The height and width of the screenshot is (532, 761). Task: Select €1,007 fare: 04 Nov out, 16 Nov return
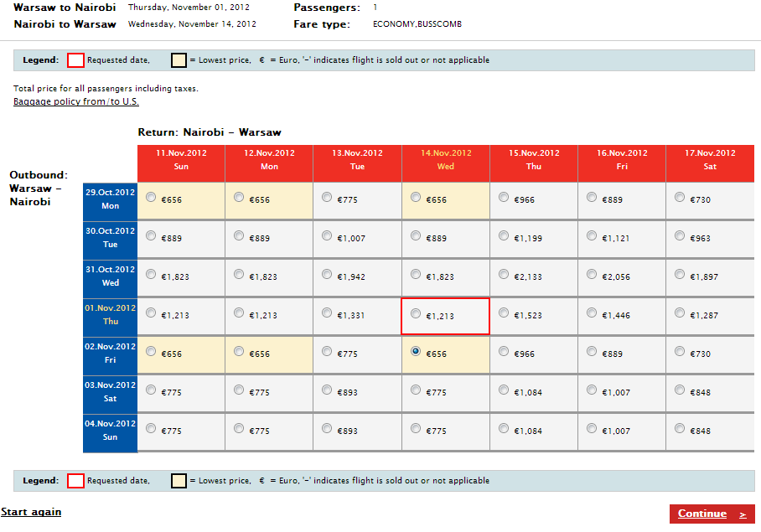coord(592,428)
